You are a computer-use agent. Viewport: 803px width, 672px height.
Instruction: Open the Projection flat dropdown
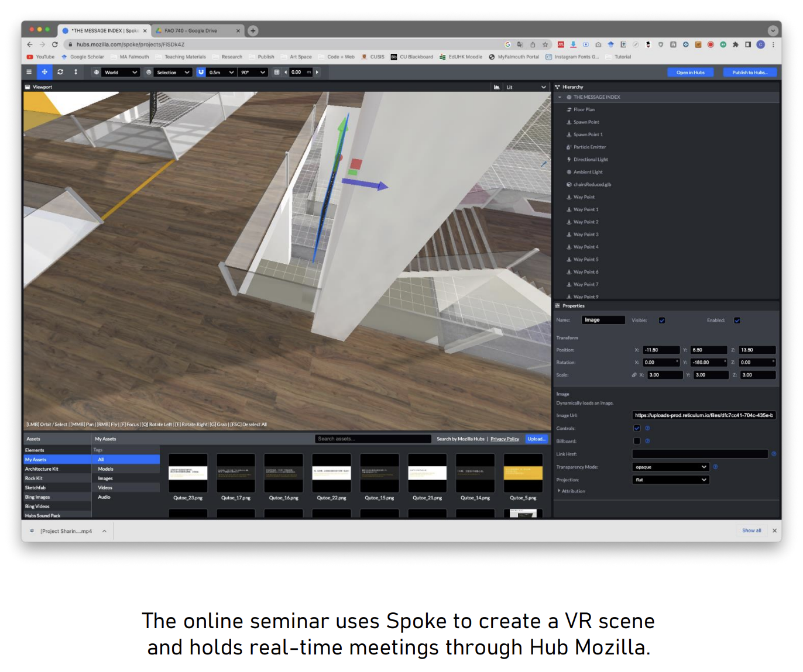click(x=671, y=480)
